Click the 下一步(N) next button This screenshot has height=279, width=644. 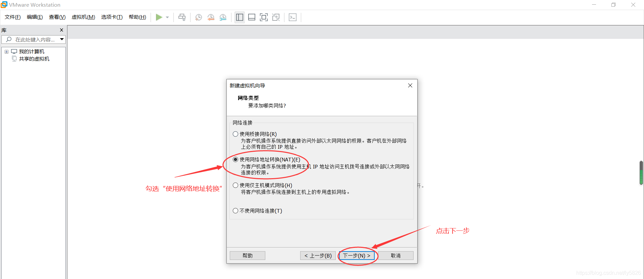pos(357,256)
